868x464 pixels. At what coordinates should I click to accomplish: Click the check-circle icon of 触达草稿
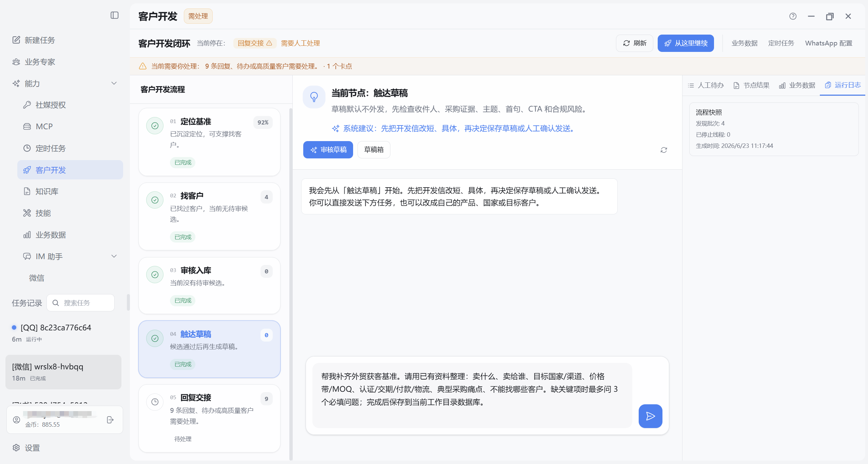pos(155,338)
